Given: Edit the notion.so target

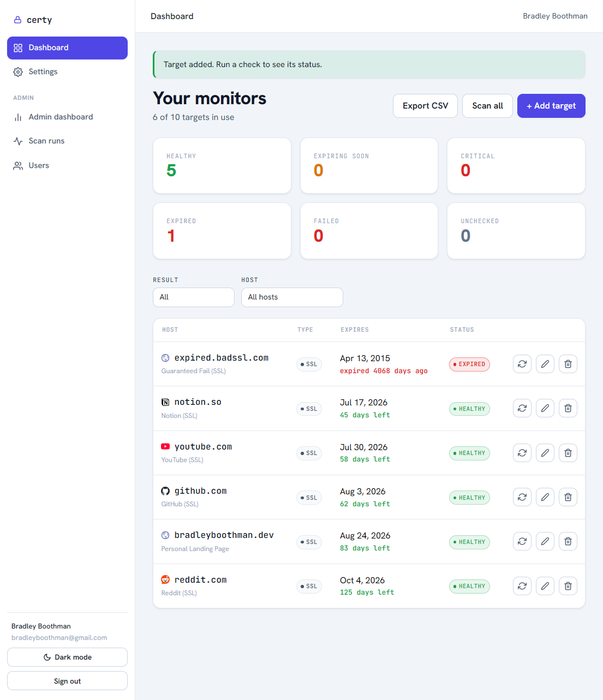Looking at the screenshot, I should 545,408.
